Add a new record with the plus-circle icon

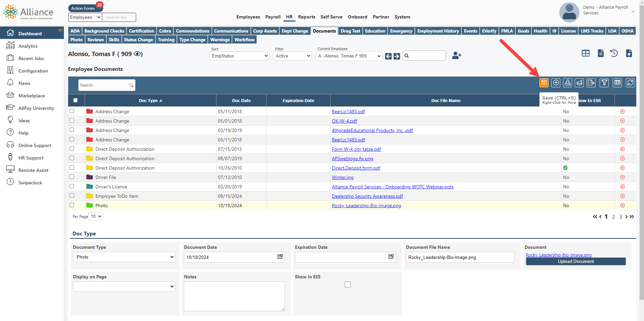pyautogui.click(x=556, y=83)
